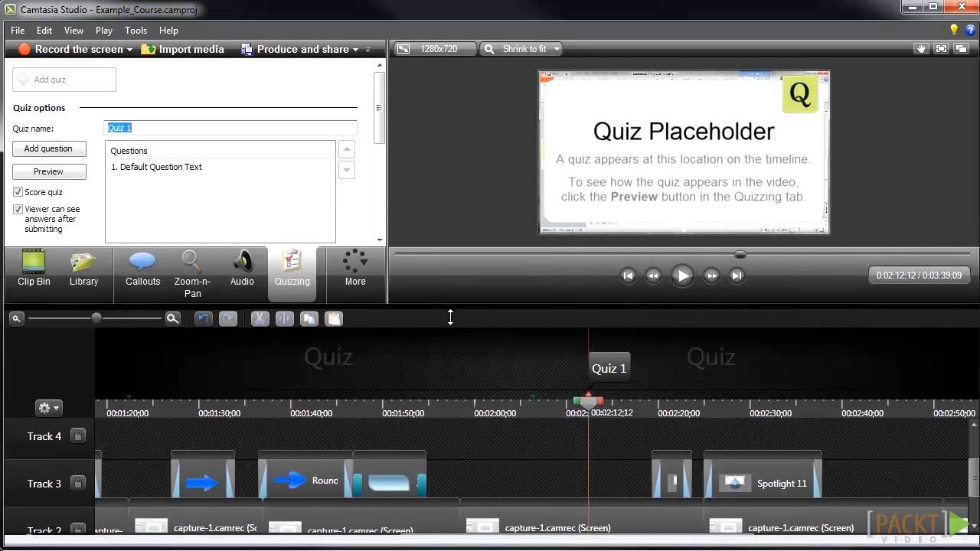Image resolution: width=980 pixels, height=551 pixels.
Task: Open the Zoom-n-Pan tab
Action: pos(192,274)
